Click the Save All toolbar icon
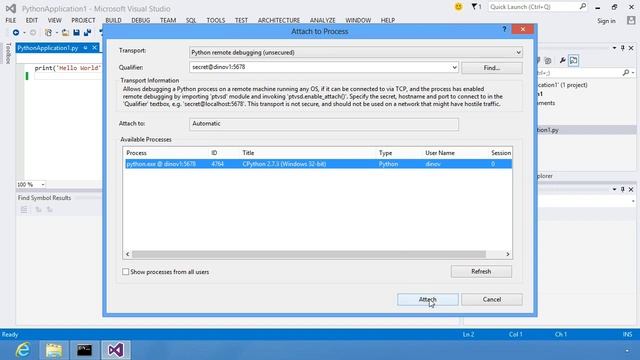640x360 pixels. tap(87, 33)
